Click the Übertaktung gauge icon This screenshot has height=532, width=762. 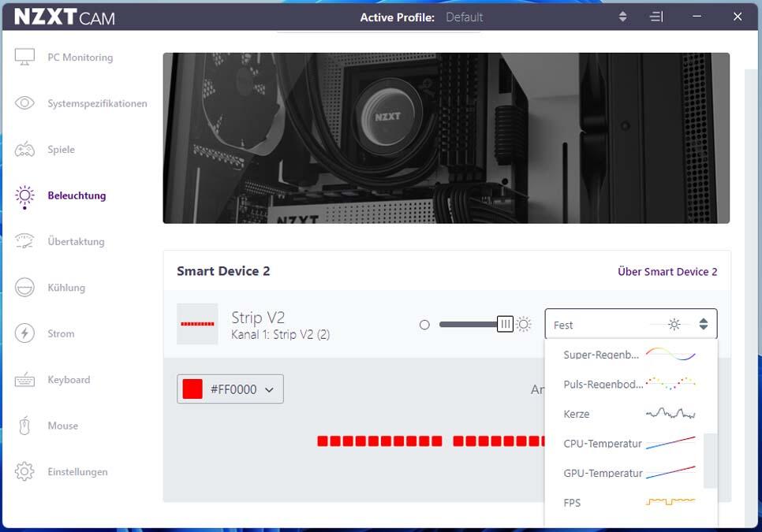tap(24, 241)
